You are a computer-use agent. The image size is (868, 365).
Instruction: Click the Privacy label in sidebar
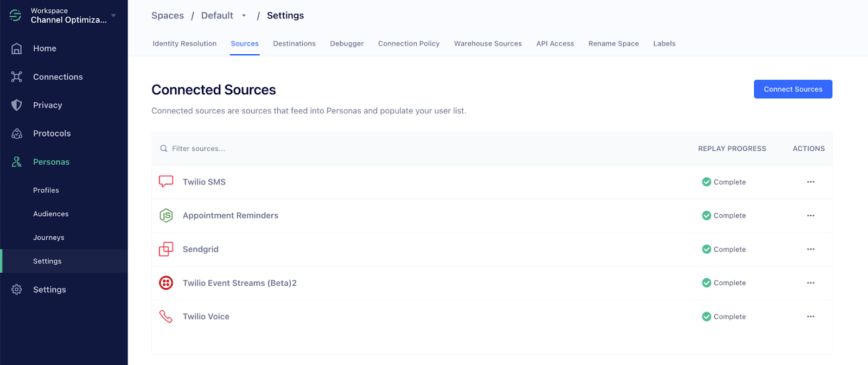point(48,105)
